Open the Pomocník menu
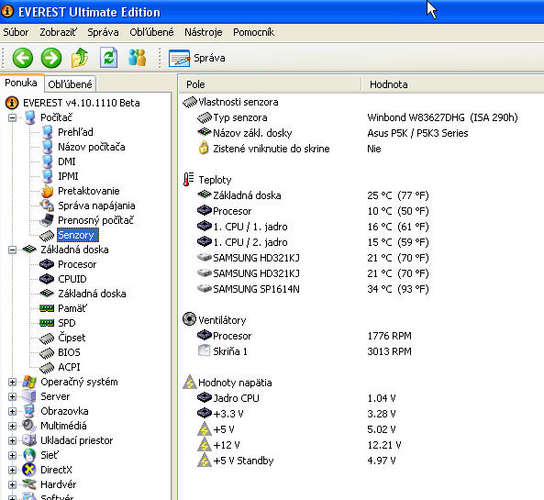The width and height of the screenshot is (544, 500). tap(254, 32)
